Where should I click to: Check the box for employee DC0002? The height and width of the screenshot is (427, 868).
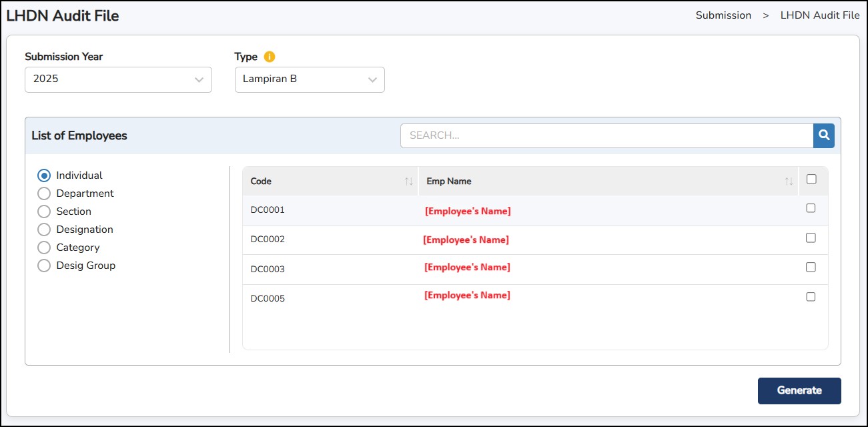811,238
